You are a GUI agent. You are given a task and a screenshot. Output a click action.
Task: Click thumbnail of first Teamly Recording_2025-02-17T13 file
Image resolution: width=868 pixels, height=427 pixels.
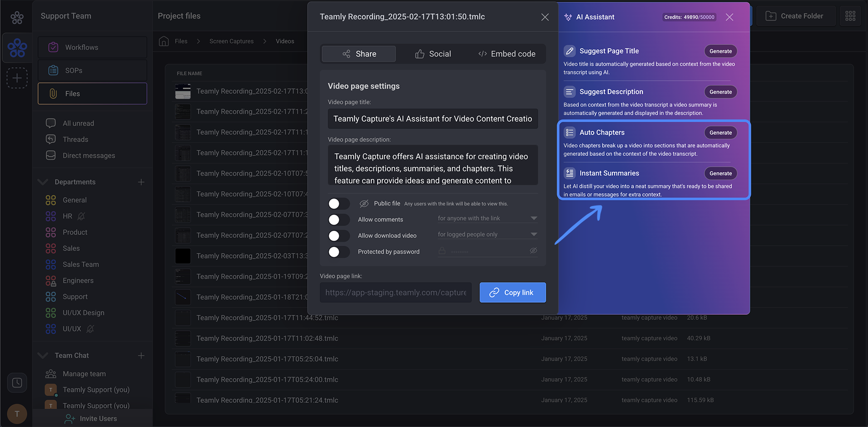(183, 91)
